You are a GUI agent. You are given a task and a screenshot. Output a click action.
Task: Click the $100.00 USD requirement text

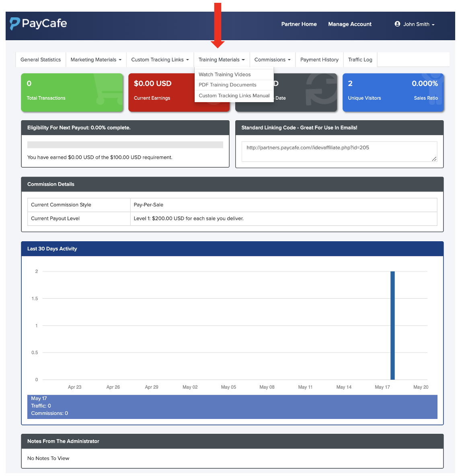pos(141,157)
